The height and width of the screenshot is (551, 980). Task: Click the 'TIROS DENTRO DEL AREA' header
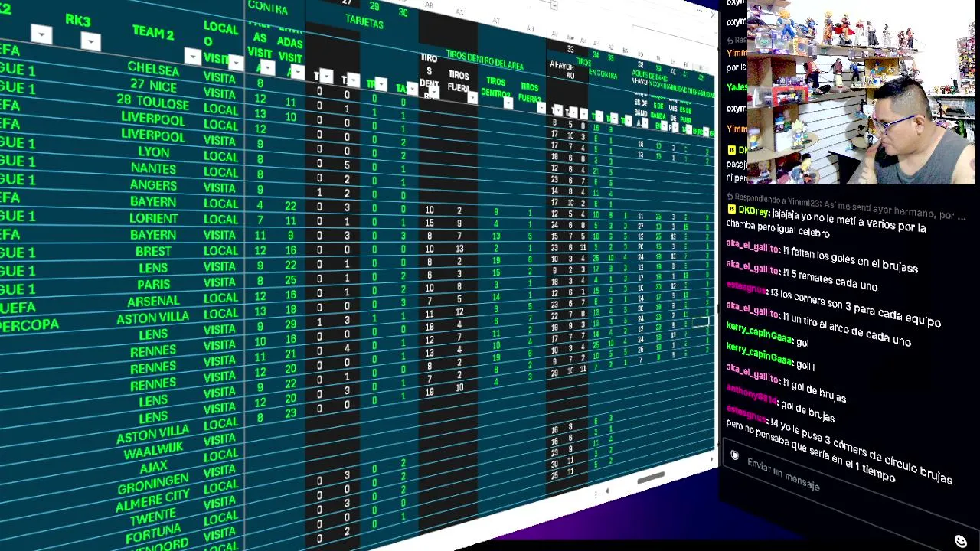click(x=485, y=61)
